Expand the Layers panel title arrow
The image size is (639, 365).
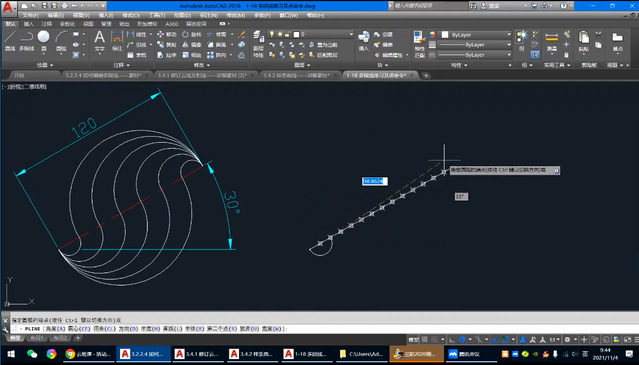pos(309,65)
